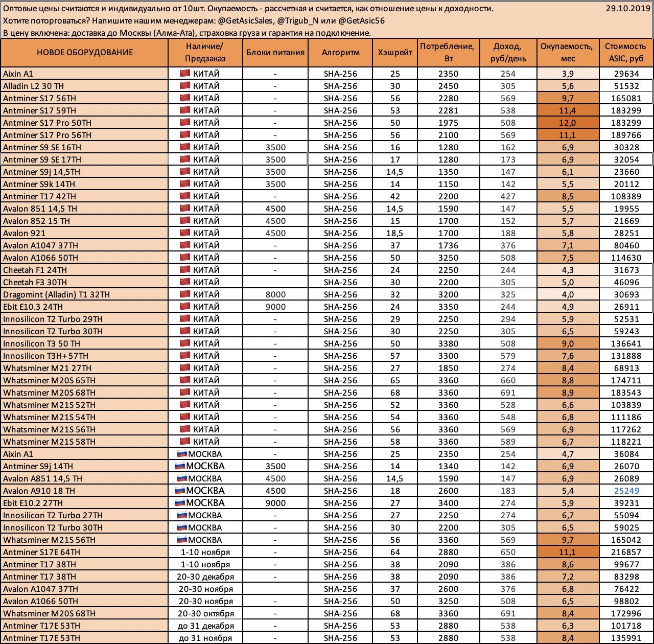Select the 'Antminer S17 56TH' name cell
The image size is (654, 644).
[x=85, y=98]
